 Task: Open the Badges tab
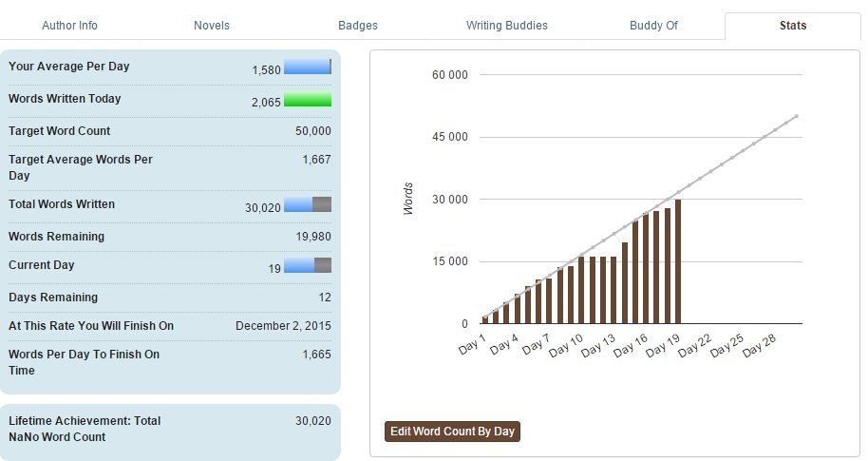357,26
